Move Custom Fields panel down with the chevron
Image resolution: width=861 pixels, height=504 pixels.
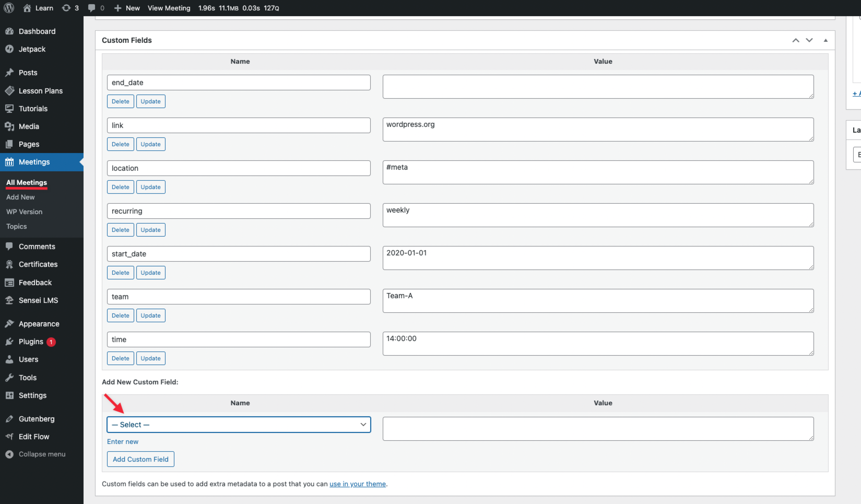pos(809,40)
